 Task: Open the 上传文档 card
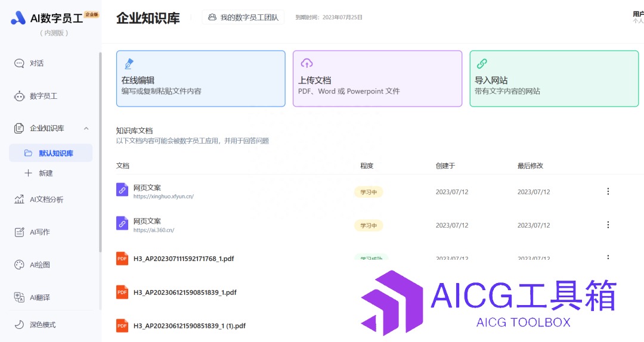[377, 79]
